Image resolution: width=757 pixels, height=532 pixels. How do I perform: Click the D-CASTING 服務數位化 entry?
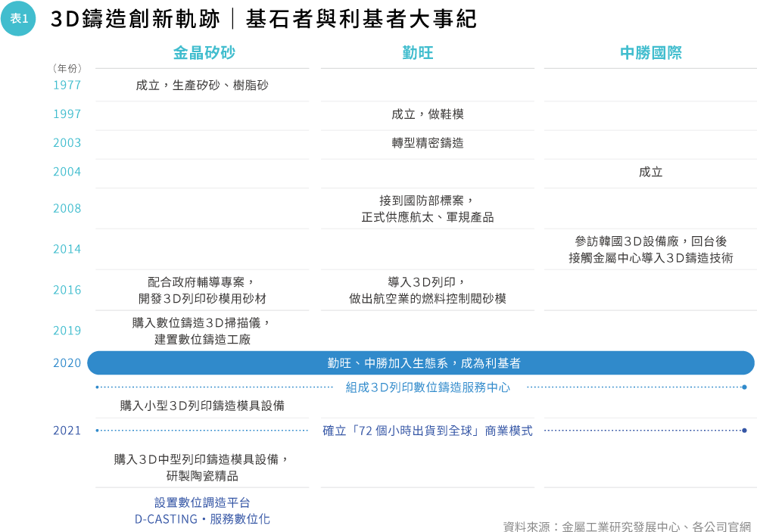pyautogui.click(x=202, y=519)
